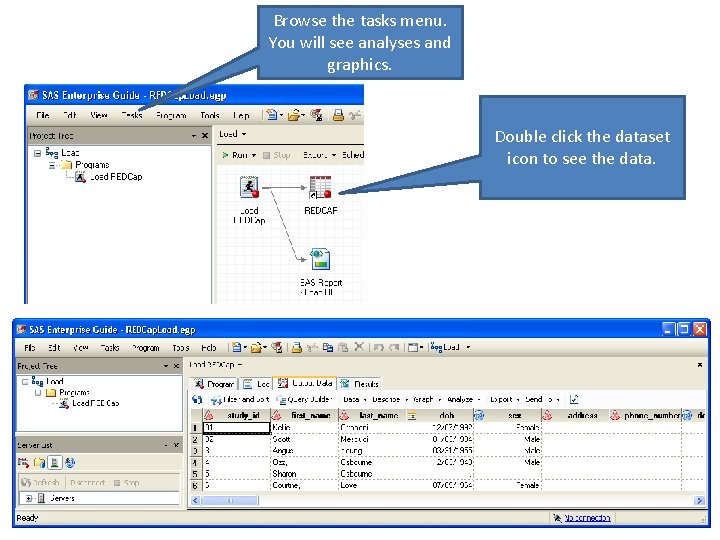The width and height of the screenshot is (720, 540).
Task: Click horizontal scrollbar left arrow in data grid
Action: tap(195, 501)
